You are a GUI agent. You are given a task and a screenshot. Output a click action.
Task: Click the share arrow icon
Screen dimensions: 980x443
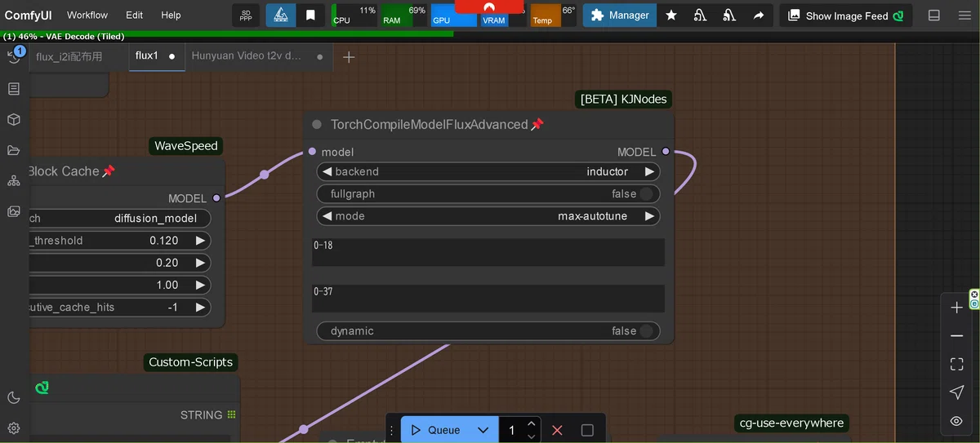coord(759,16)
